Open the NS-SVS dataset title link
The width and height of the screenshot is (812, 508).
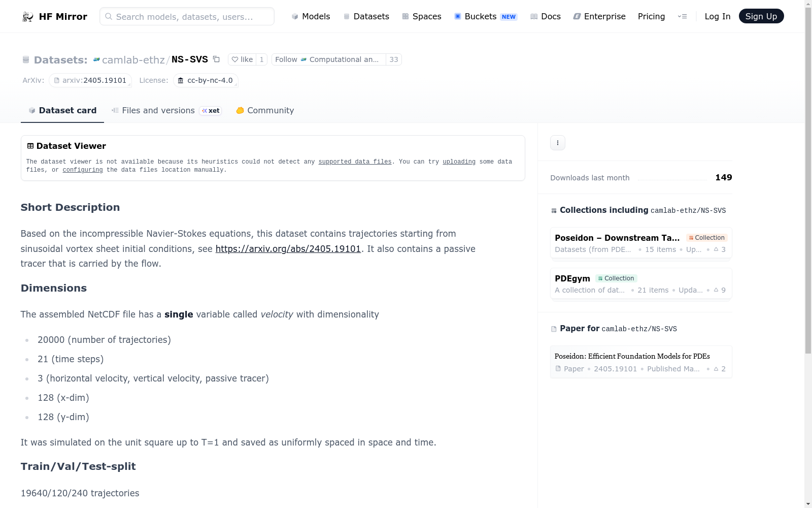click(190, 59)
